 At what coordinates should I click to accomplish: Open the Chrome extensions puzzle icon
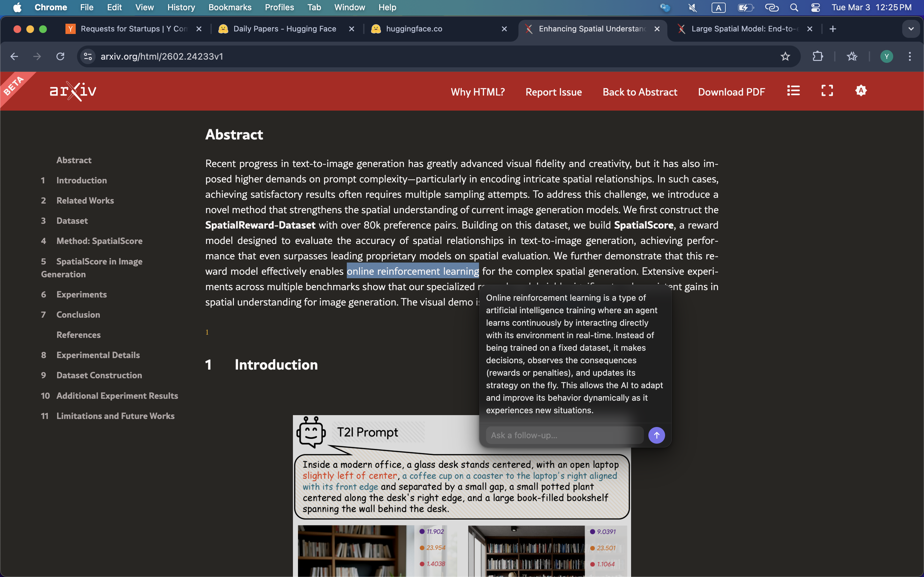point(818,56)
